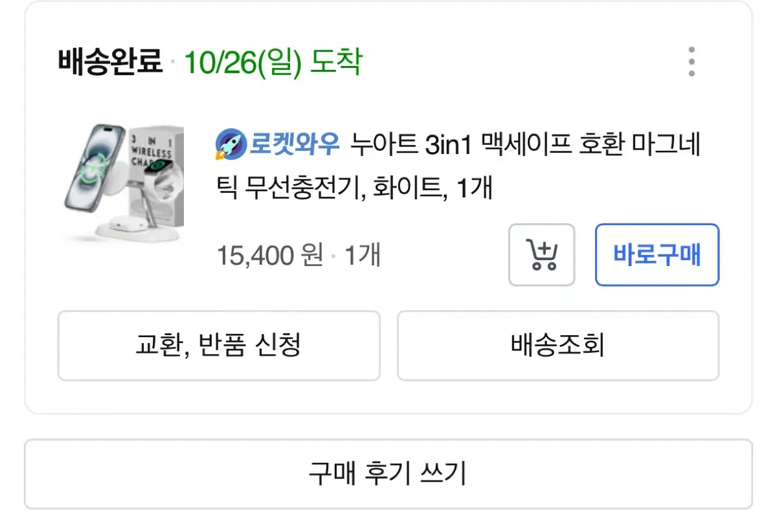The height and width of the screenshot is (532, 777).
Task: Write a review via 구매 후기 쓰기
Action: pos(388,474)
